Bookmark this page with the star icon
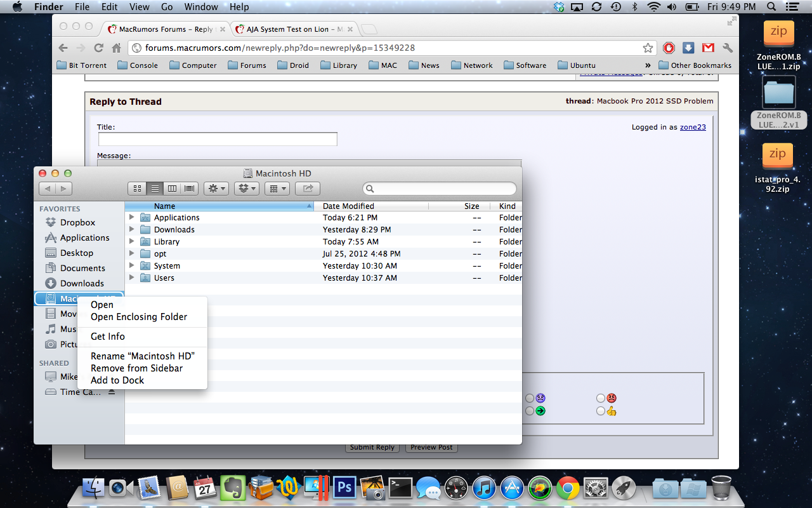The height and width of the screenshot is (508, 812). [x=648, y=48]
